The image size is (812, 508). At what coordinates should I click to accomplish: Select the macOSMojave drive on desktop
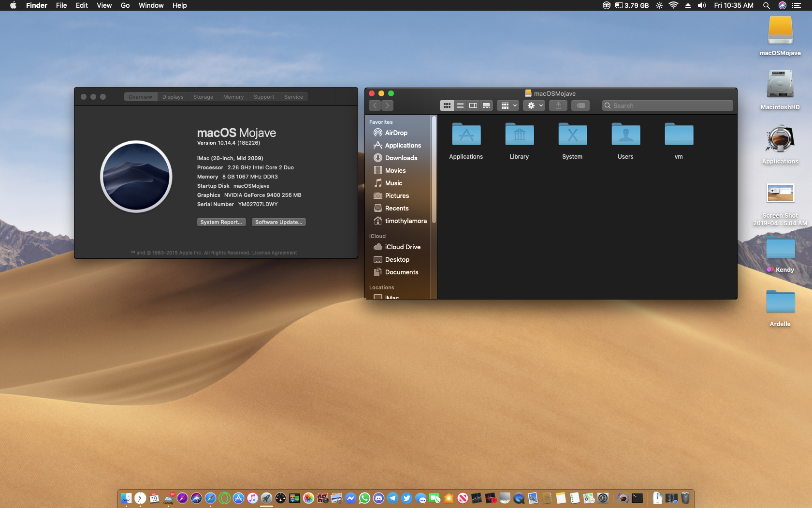coord(780,36)
